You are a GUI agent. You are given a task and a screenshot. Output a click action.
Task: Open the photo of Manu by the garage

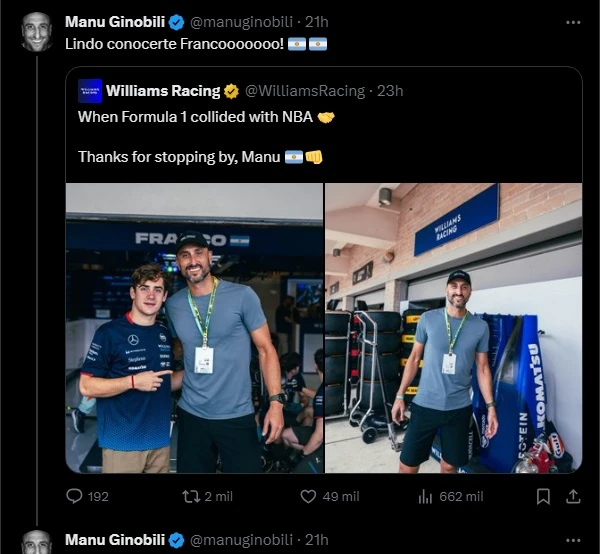453,327
